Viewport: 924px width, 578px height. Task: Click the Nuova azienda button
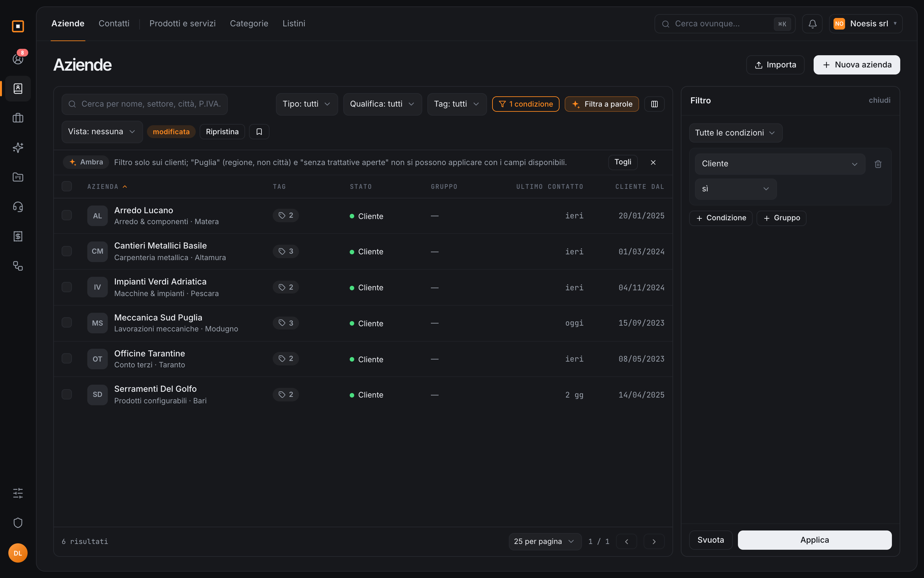(856, 65)
